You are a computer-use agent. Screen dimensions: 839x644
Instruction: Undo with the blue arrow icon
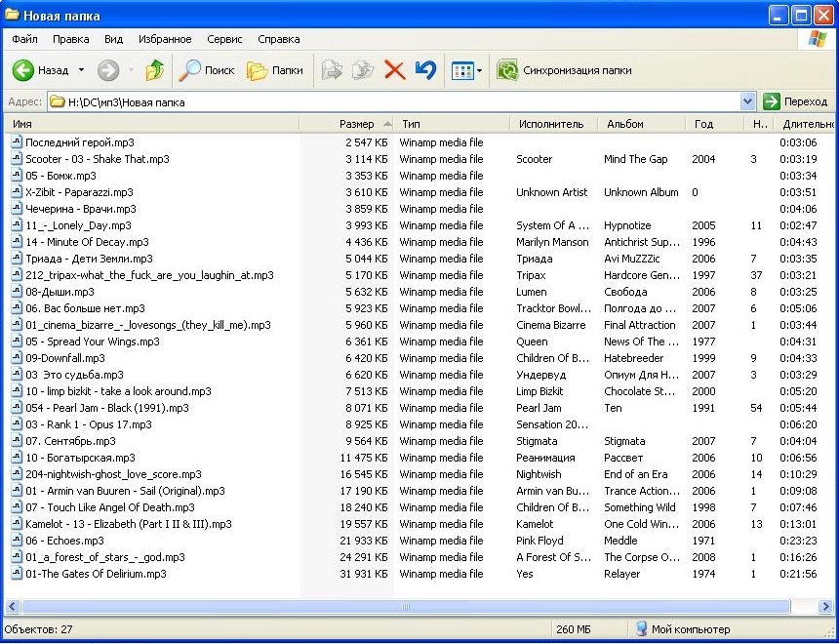point(426,70)
